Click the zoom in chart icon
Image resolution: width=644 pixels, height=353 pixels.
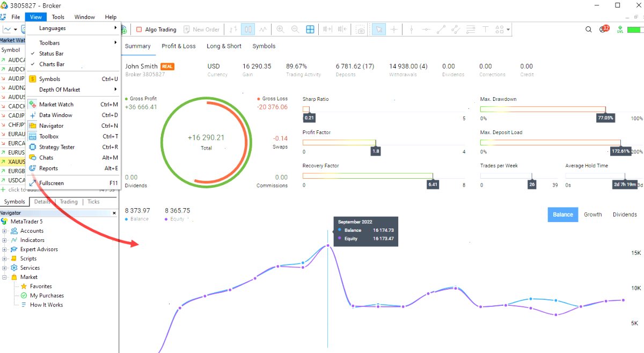click(280, 30)
